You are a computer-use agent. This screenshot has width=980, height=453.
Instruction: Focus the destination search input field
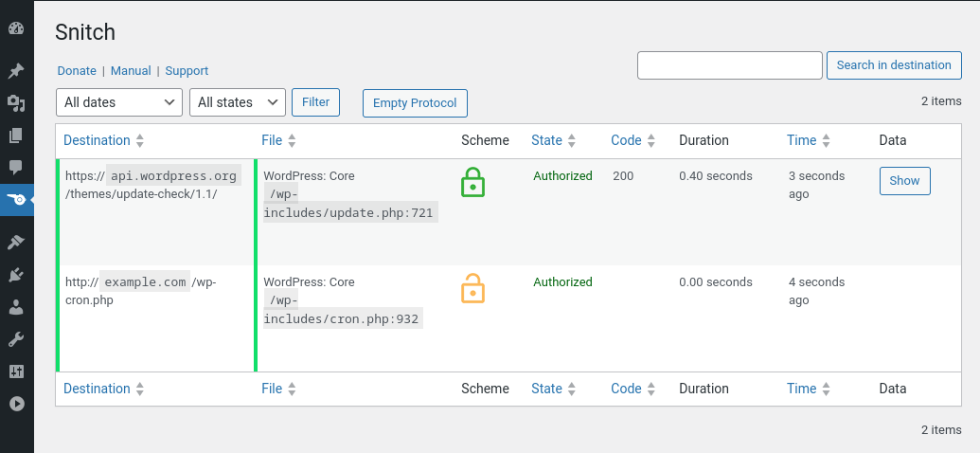coord(730,65)
